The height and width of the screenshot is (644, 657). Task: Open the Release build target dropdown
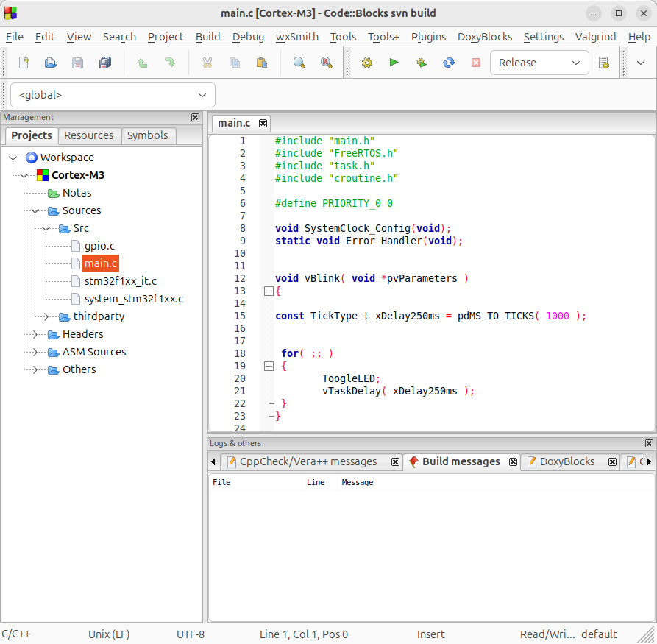(539, 63)
